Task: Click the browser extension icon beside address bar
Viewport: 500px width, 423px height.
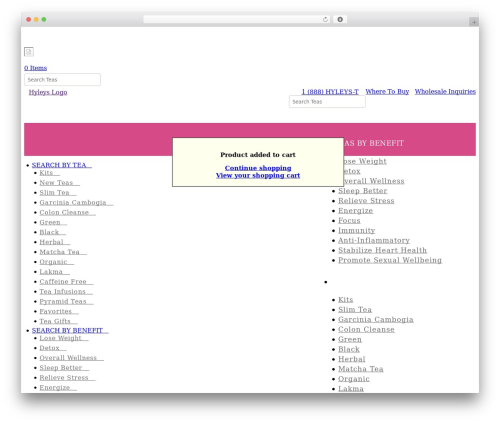Action: tap(340, 19)
